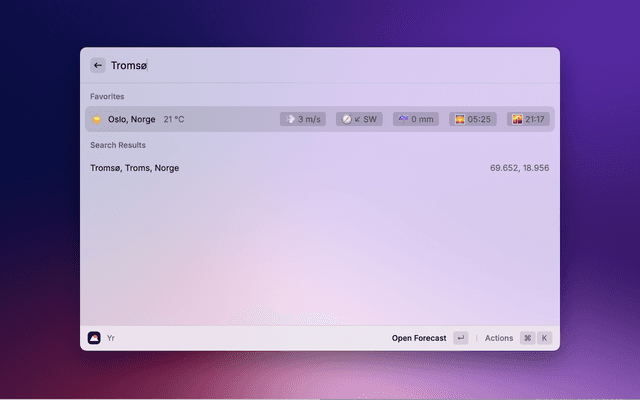Click the wind speed 3 m/s tag
Viewport: 640px width, 400px height.
(x=303, y=119)
